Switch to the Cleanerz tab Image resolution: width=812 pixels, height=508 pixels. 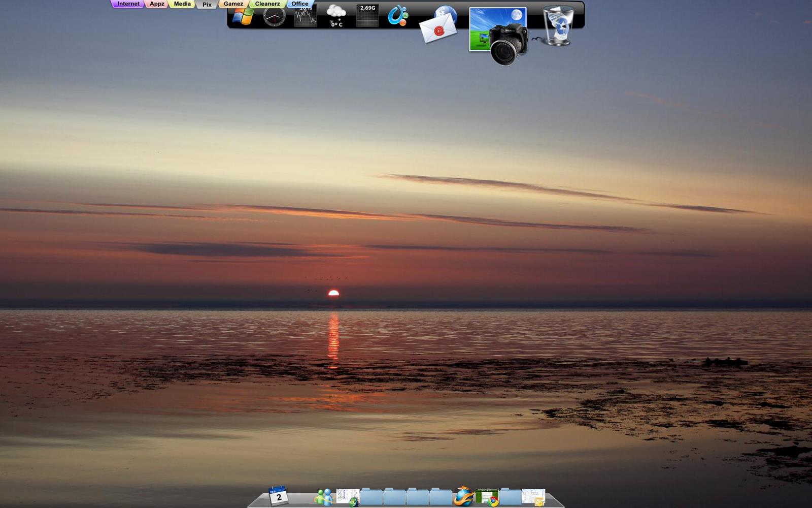pyautogui.click(x=267, y=4)
